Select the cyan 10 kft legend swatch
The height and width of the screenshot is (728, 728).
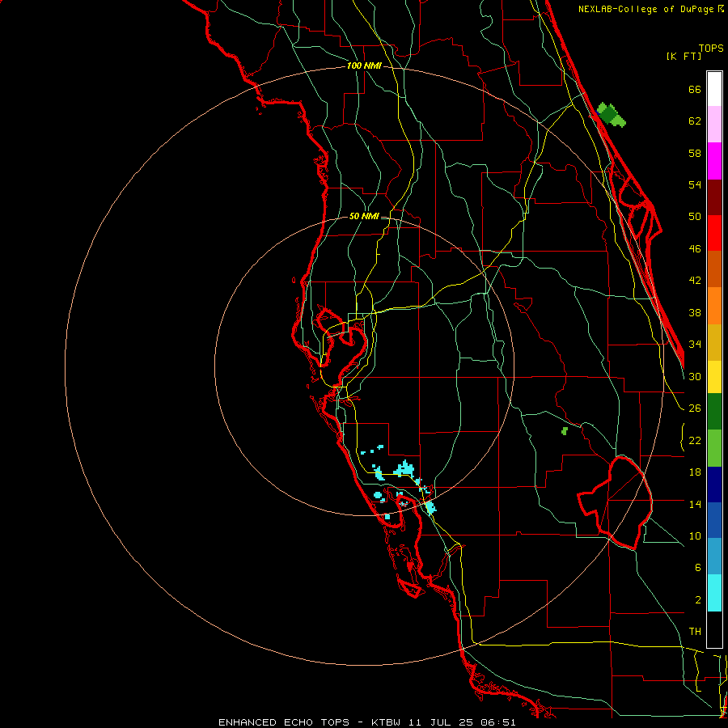[714, 593]
